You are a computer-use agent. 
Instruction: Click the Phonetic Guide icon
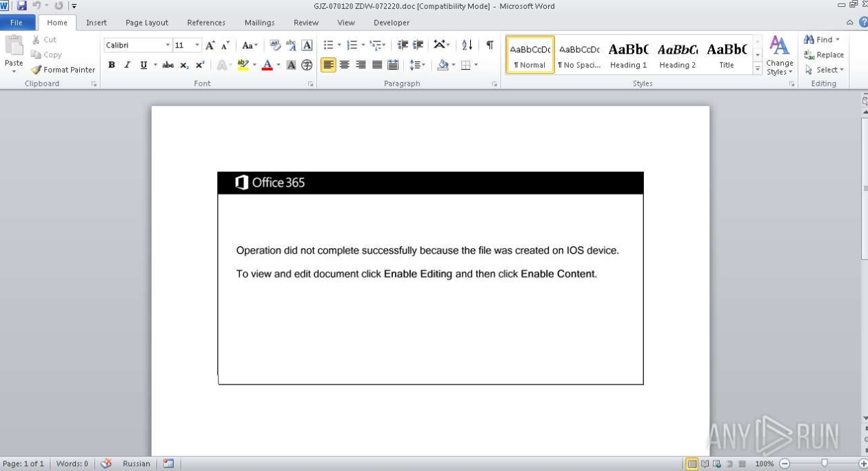coord(291,46)
